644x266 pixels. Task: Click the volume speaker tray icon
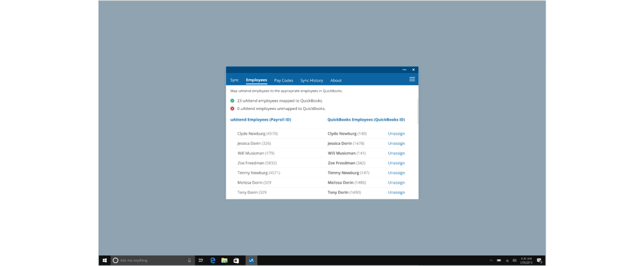[x=514, y=260]
